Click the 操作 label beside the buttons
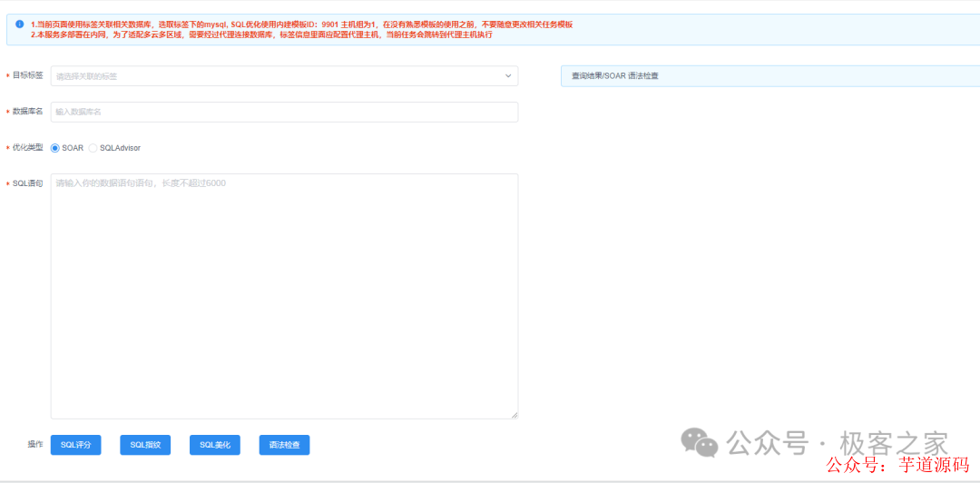The width and height of the screenshot is (980, 483). [35, 444]
